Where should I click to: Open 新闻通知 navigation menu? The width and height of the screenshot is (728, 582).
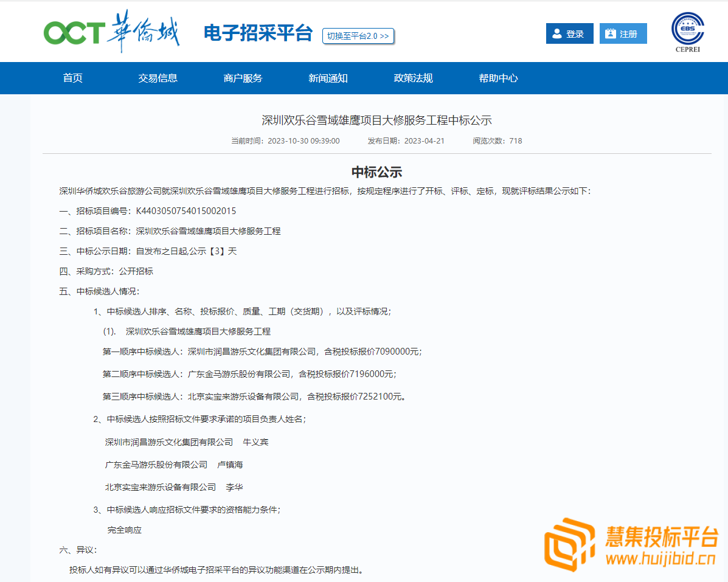[328, 78]
